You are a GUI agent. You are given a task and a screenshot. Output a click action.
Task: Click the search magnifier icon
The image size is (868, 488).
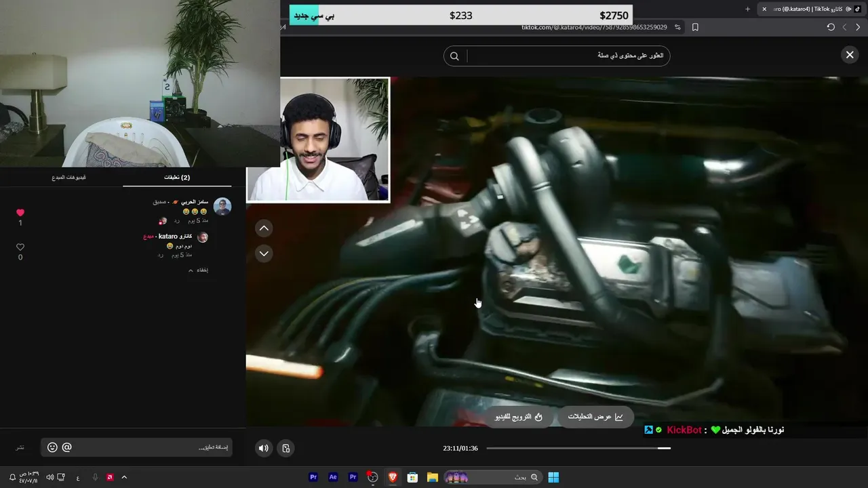[455, 56]
